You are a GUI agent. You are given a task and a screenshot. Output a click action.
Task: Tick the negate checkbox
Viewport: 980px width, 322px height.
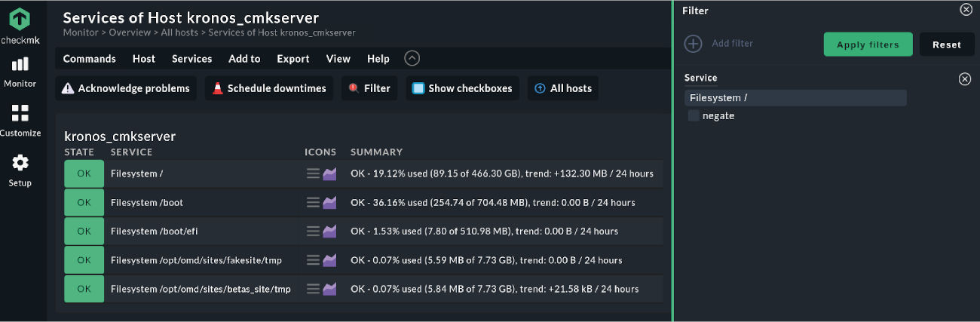[x=694, y=116]
